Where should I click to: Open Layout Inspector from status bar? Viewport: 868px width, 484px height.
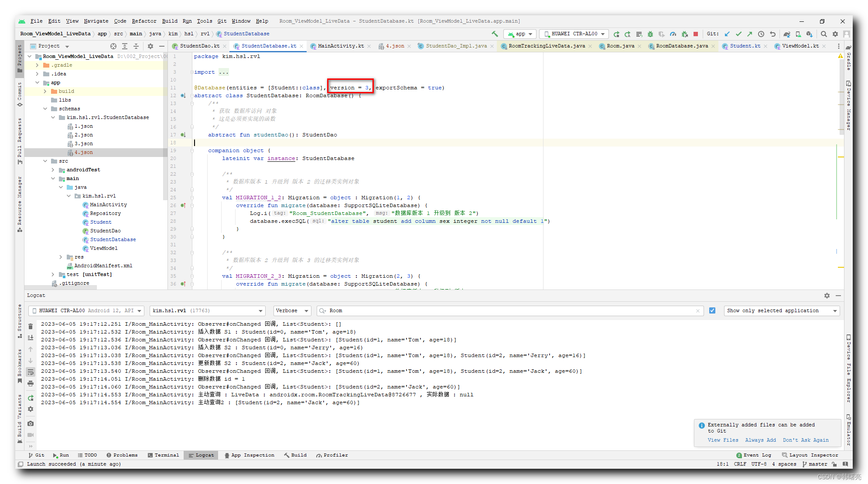tap(810, 455)
